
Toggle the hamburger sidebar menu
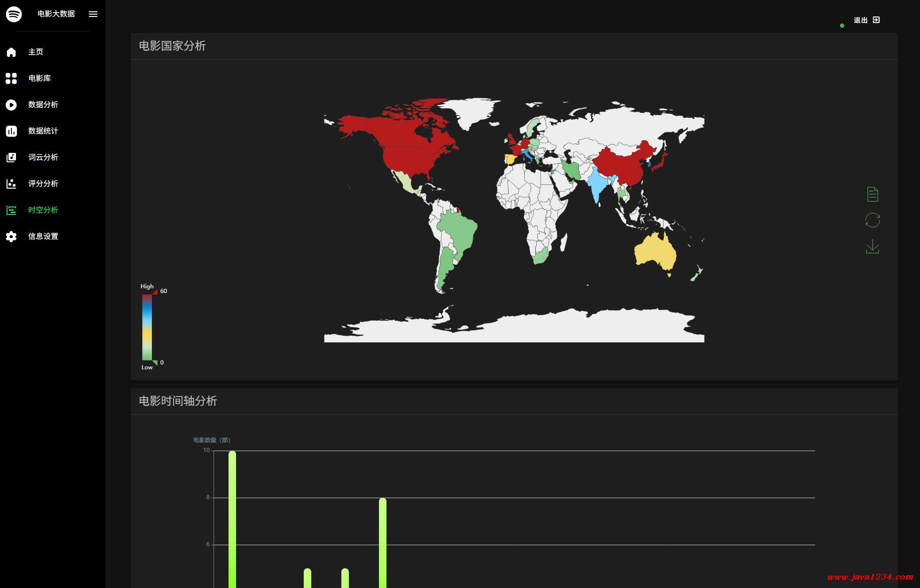point(93,14)
